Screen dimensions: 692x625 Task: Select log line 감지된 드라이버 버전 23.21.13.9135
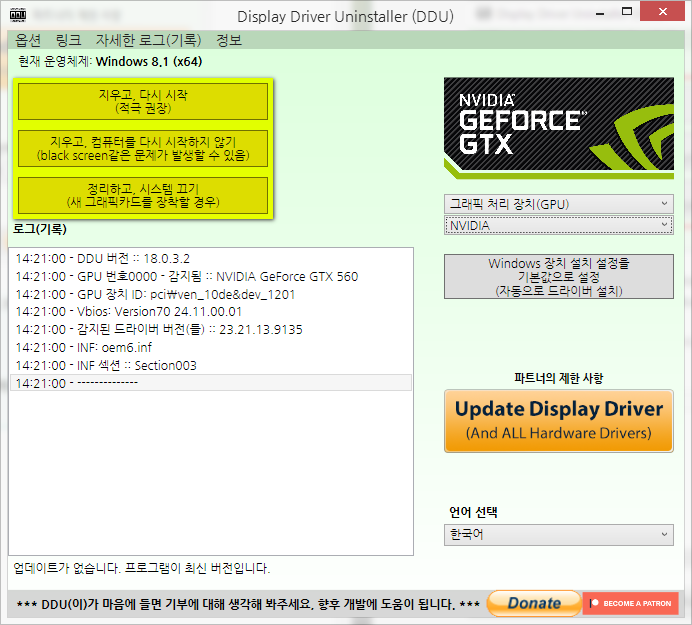(x=211, y=330)
